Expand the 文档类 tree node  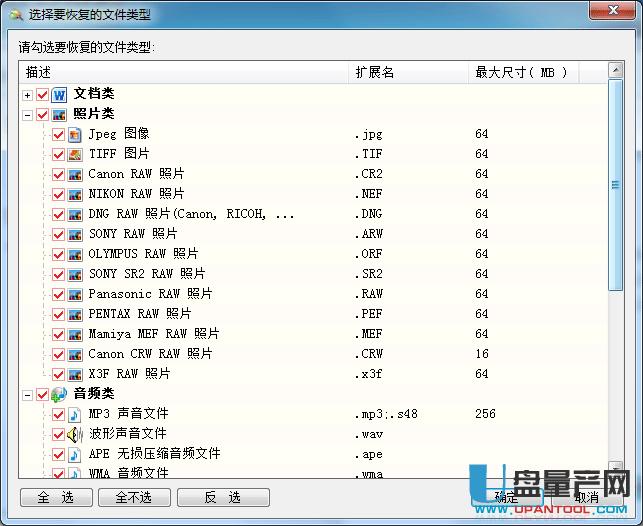(x=27, y=94)
